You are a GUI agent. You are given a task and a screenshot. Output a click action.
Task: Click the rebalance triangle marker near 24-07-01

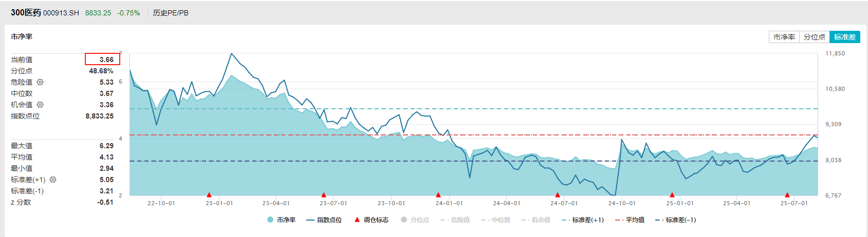[x=558, y=195]
